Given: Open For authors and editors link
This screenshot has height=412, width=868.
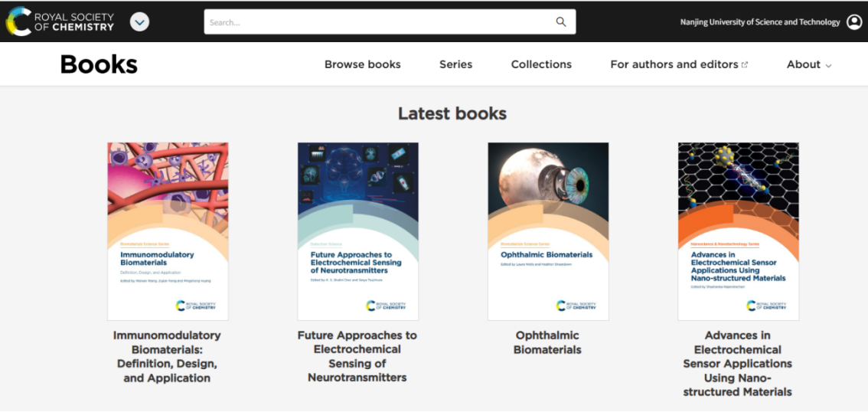Looking at the screenshot, I should 674,64.
